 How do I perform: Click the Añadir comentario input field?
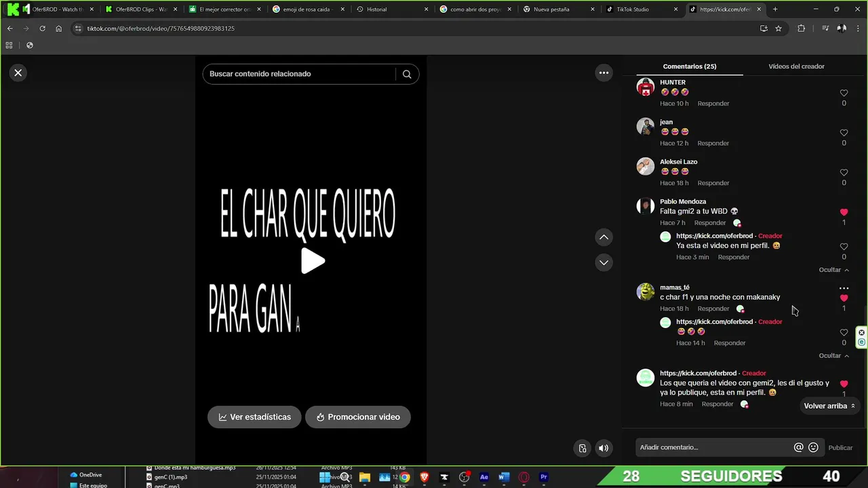(x=715, y=447)
